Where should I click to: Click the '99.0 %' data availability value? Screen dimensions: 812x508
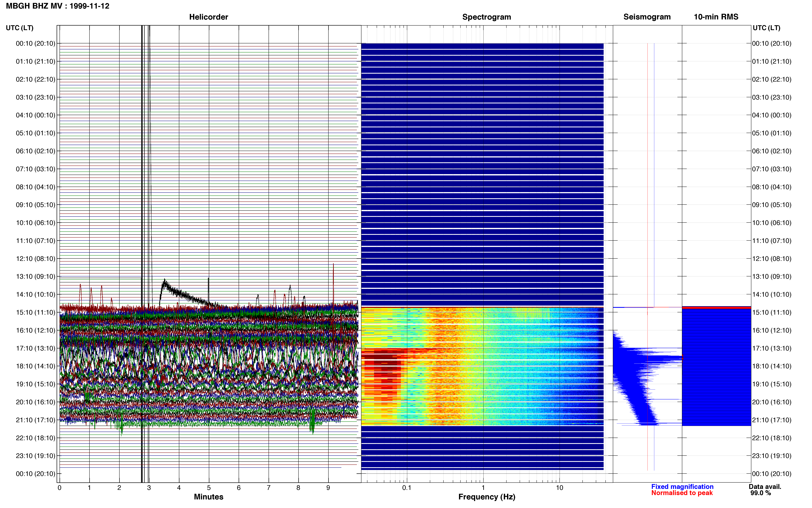(x=761, y=493)
